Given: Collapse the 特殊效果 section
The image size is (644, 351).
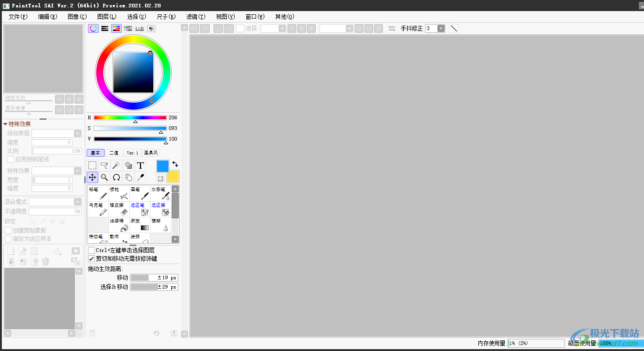Looking at the screenshot, I should click(6, 124).
